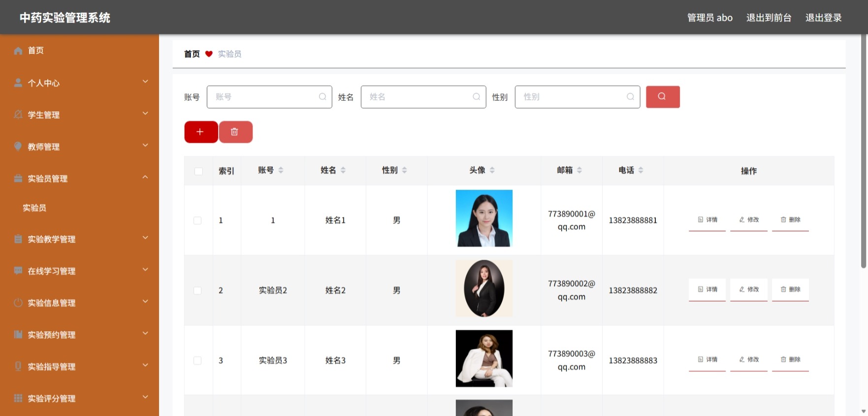Open avatar thumbnail of 姓名2
The image size is (868, 416).
[x=484, y=288]
